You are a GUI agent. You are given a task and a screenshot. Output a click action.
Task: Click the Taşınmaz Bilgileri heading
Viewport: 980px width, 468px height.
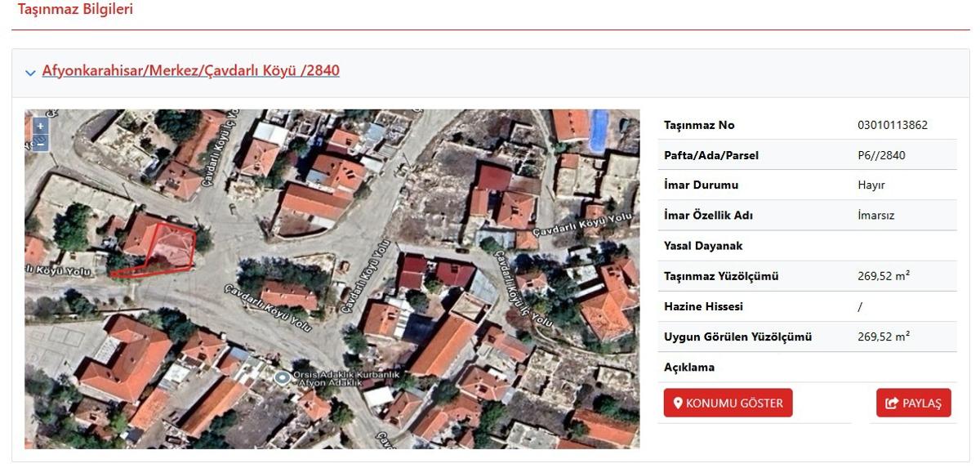[75, 10]
